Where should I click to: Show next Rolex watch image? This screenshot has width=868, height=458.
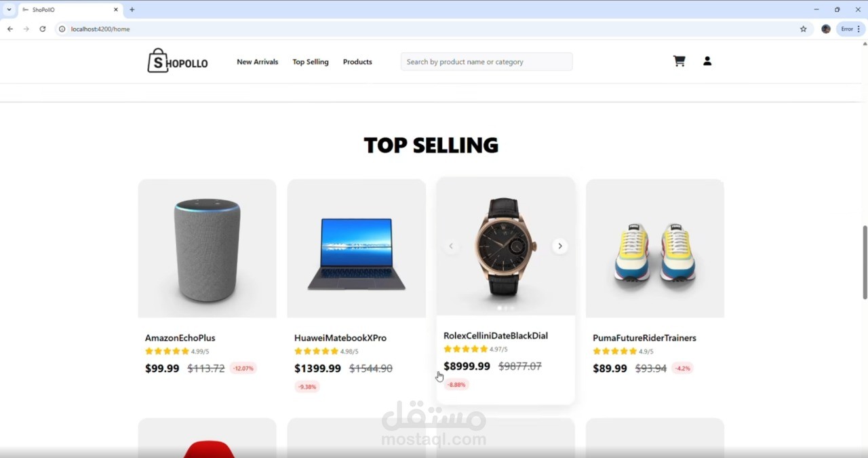coord(559,246)
